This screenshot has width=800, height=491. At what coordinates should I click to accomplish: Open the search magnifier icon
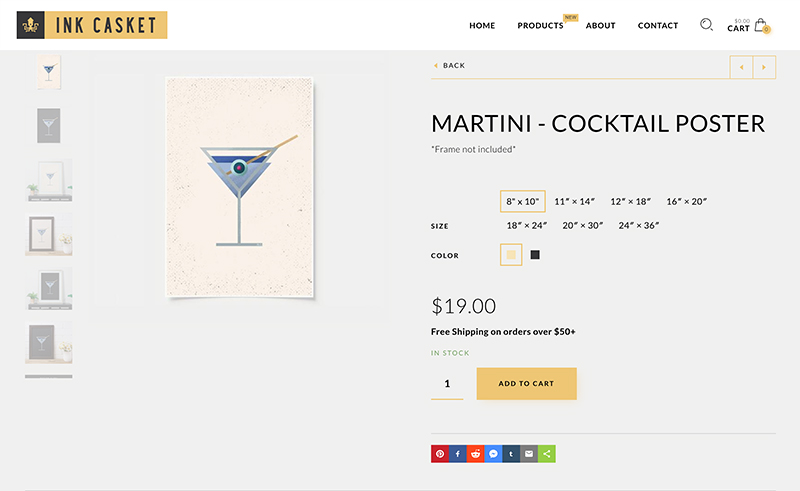[x=706, y=25]
